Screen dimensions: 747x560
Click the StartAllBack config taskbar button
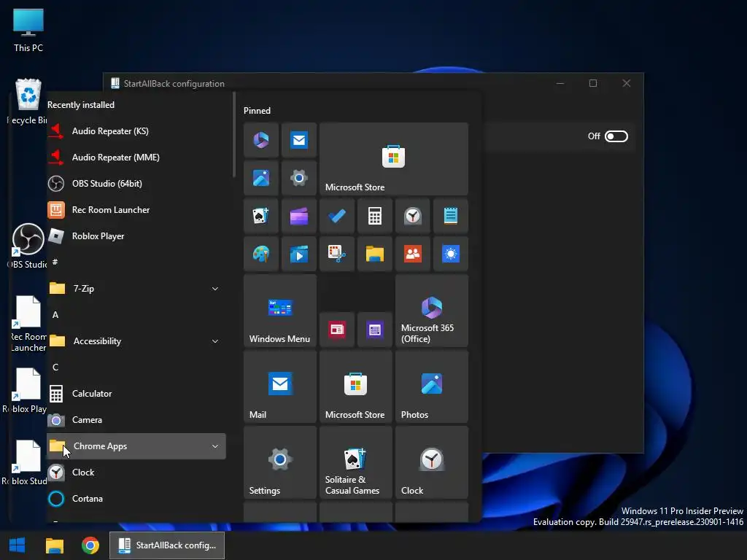click(x=167, y=545)
